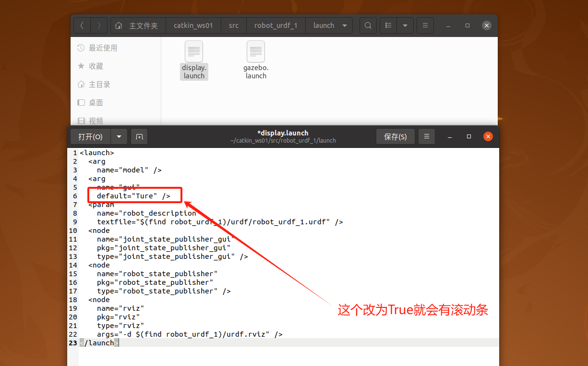Select the display.launch file icon
588x366 pixels.
pos(194,51)
